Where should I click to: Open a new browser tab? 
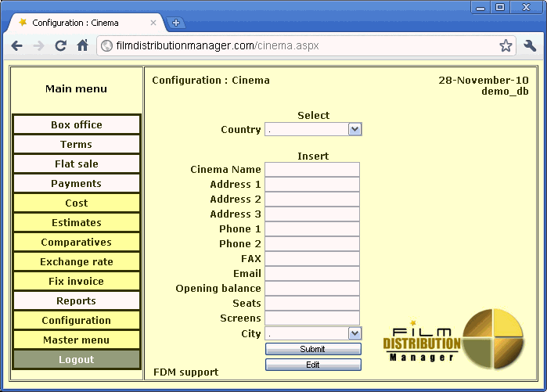click(176, 23)
